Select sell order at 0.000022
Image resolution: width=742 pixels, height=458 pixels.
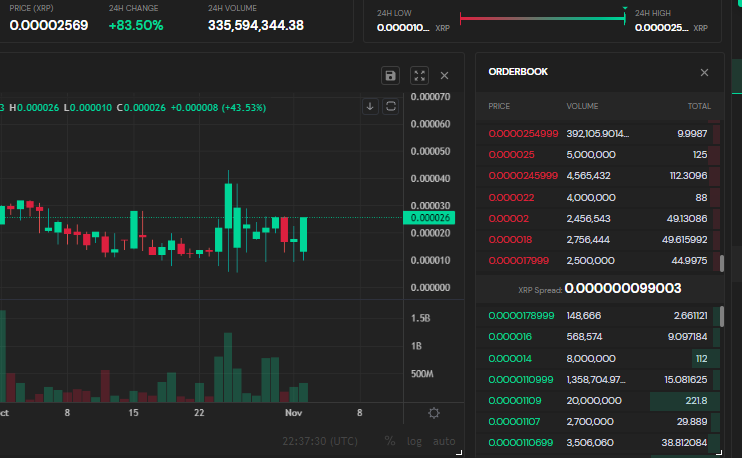coord(598,198)
